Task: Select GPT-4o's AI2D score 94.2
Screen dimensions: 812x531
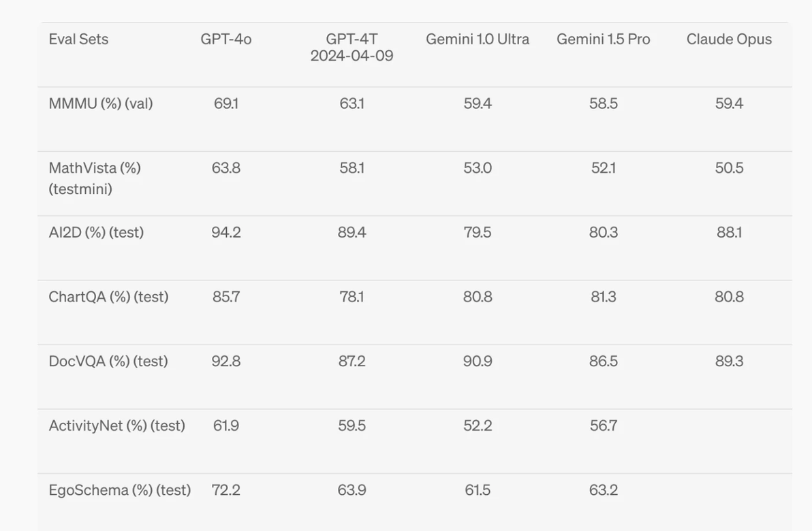Action: point(226,232)
